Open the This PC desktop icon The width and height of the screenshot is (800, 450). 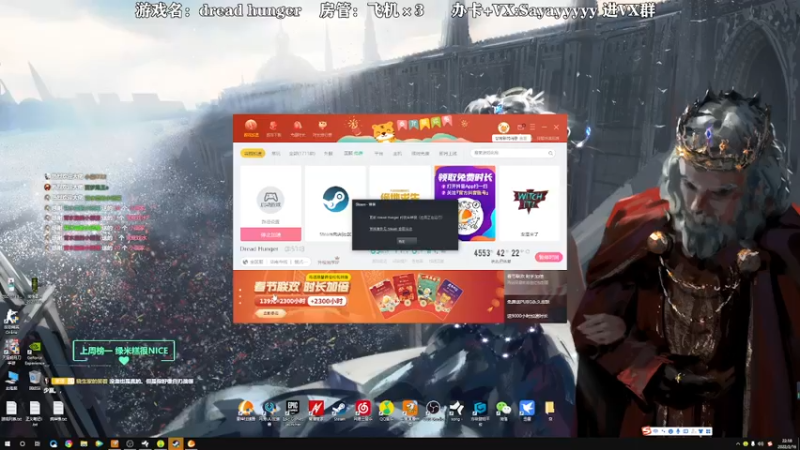[11, 381]
